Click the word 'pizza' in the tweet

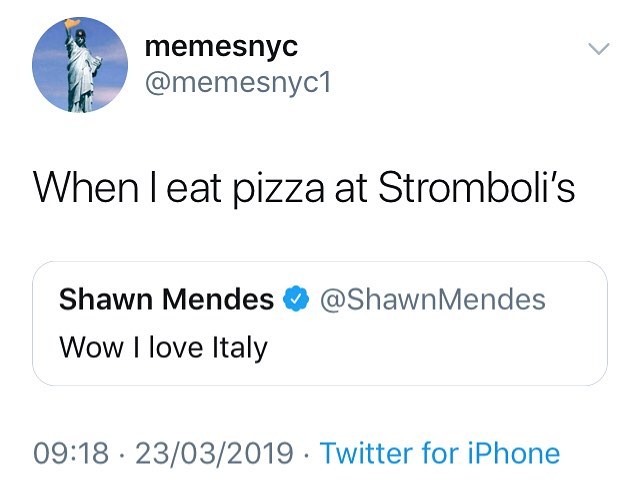pos(269,190)
